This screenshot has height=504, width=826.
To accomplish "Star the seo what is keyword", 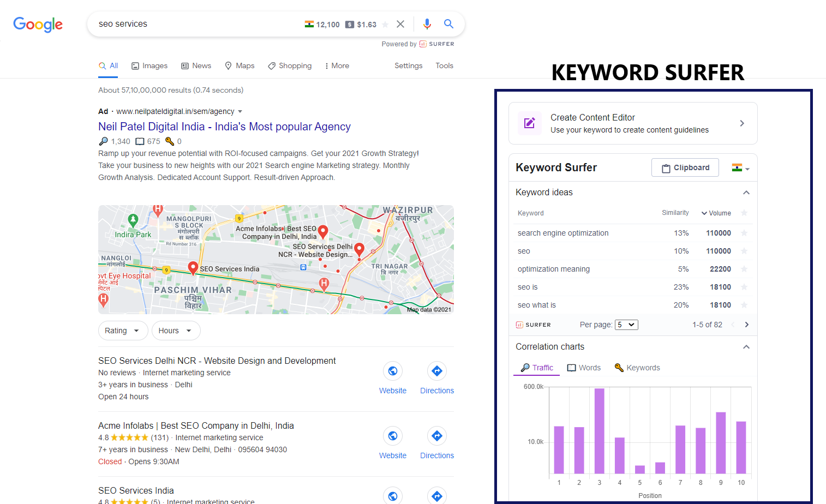I will pyautogui.click(x=744, y=305).
